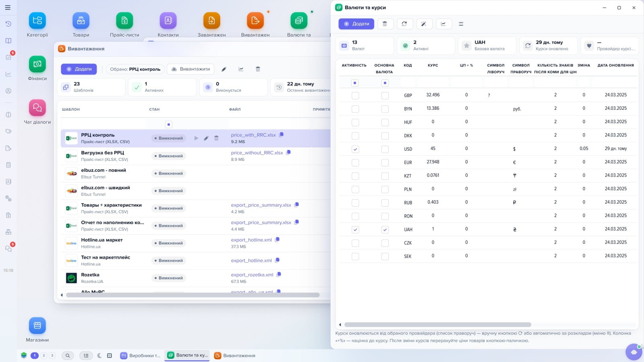Open assistant robot button at bottom right

pos(634,352)
